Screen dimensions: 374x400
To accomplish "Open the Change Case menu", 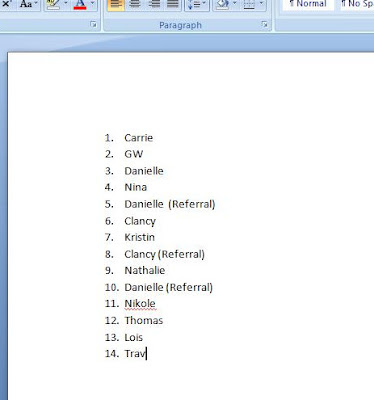I will point(29,4).
